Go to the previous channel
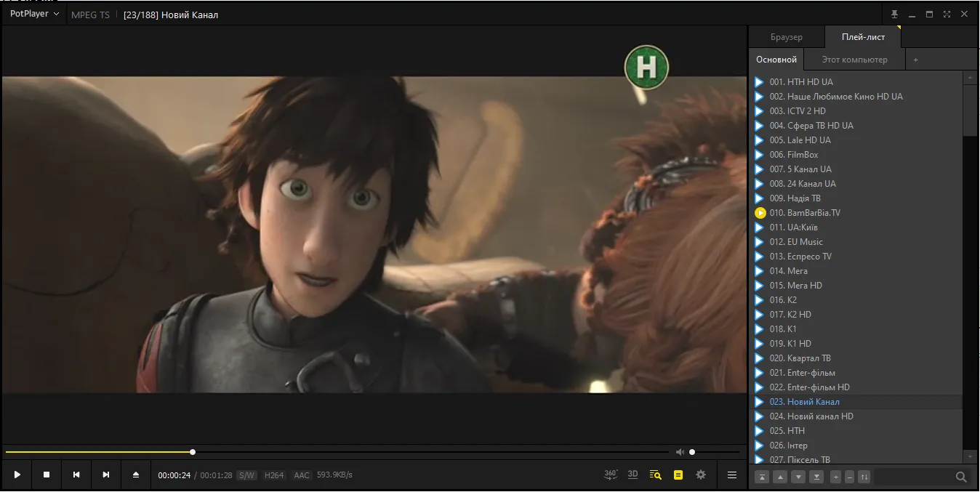The height and width of the screenshot is (492, 980). click(76, 475)
